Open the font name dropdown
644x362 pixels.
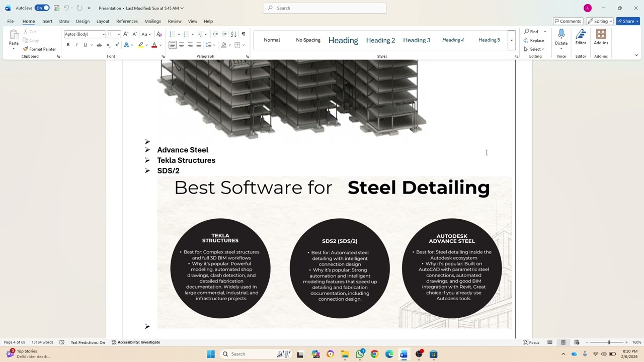[104, 34]
